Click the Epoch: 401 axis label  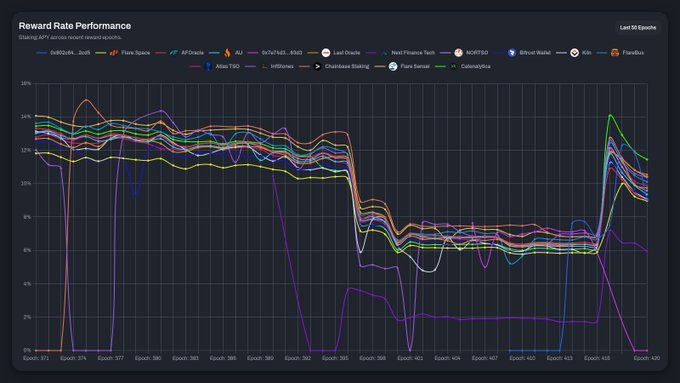pyautogui.click(x=410, y=358)
